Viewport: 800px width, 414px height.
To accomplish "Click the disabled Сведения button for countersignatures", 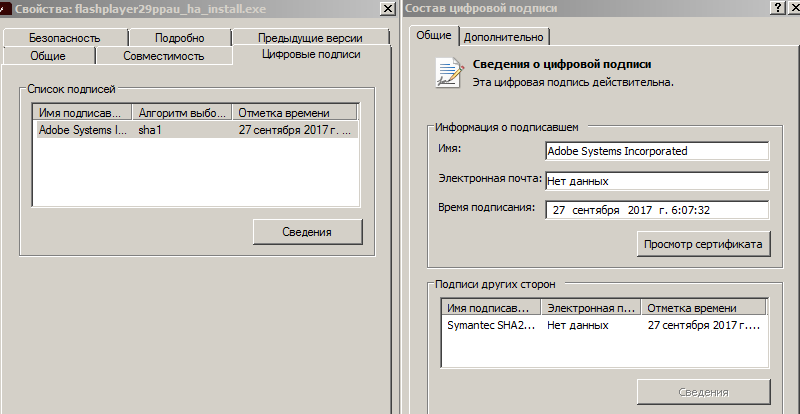I will (x=704, y=392).
